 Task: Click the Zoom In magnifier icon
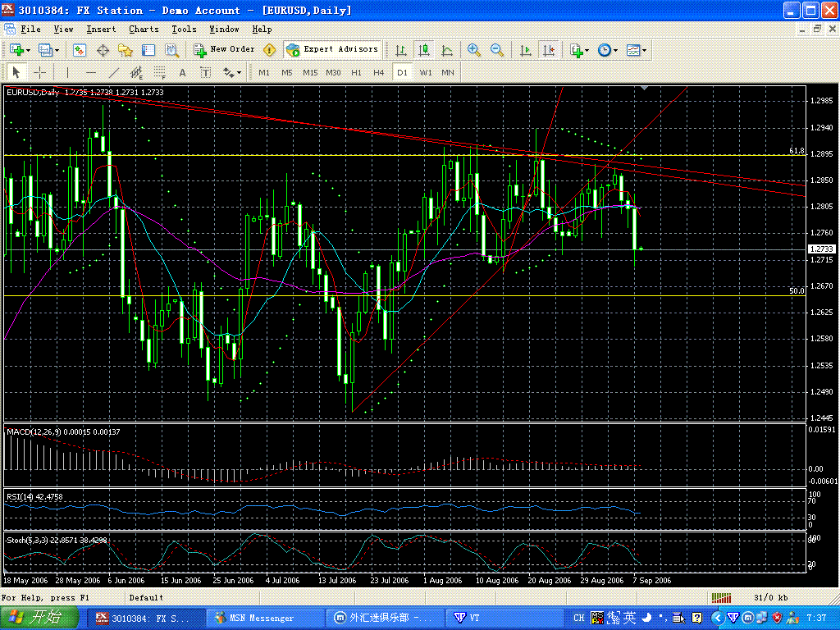click(473, 50)
